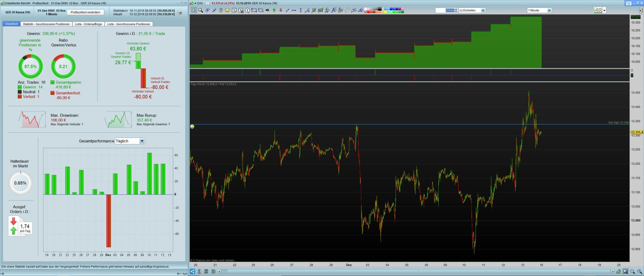Viewport: 644px width, 276px height.
Task: Open Statistik - Geschlossene Positionen tab
Action: (46, 24)
